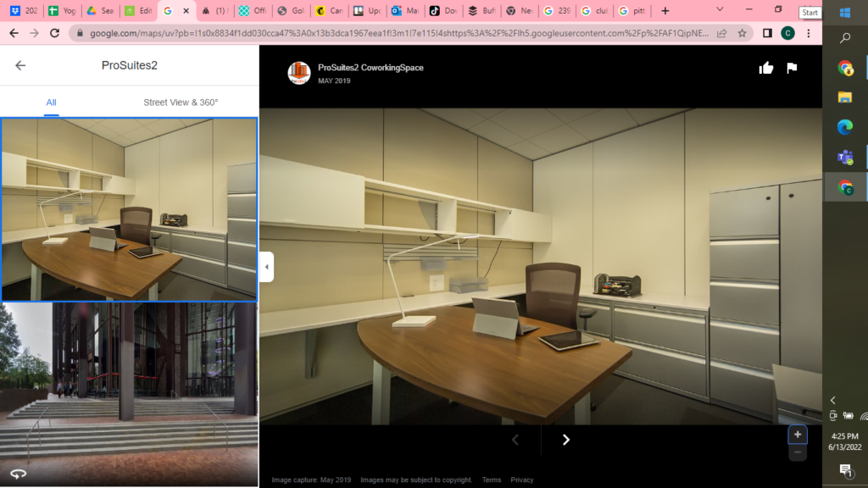868x488 pixels.
Task: Open the Terms link
Action: tap(492, 480)
